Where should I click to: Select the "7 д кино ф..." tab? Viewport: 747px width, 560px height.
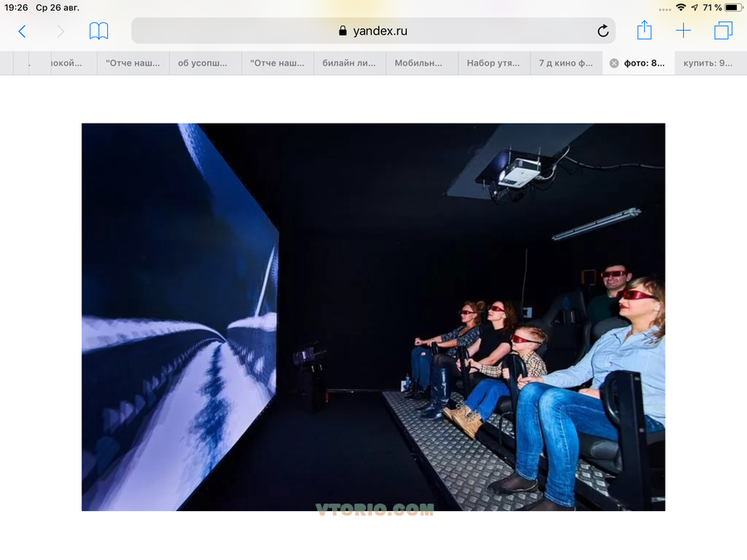click(x=566, y=63)
